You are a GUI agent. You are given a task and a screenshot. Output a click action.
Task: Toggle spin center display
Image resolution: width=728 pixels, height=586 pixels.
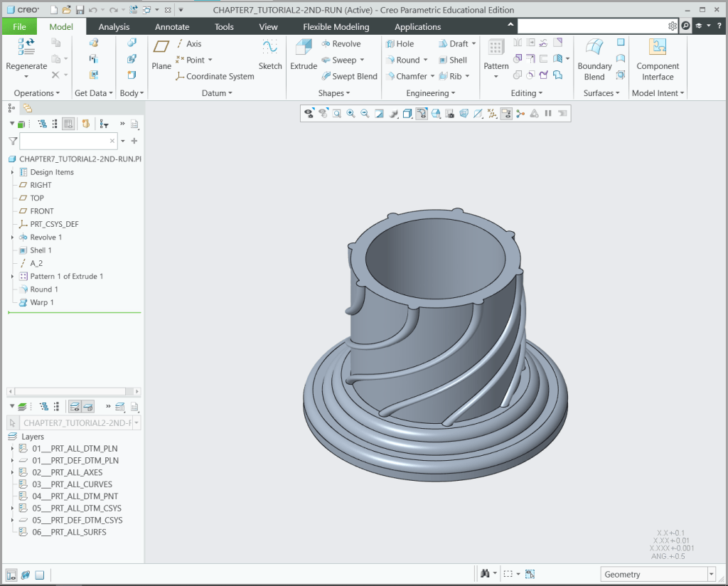pos(520,113)
